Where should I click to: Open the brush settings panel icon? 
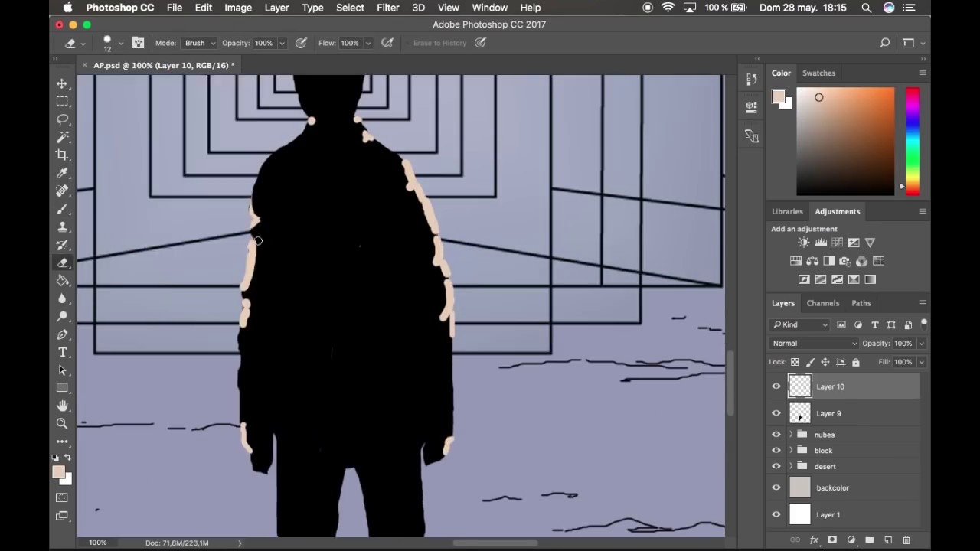(138, 43)
